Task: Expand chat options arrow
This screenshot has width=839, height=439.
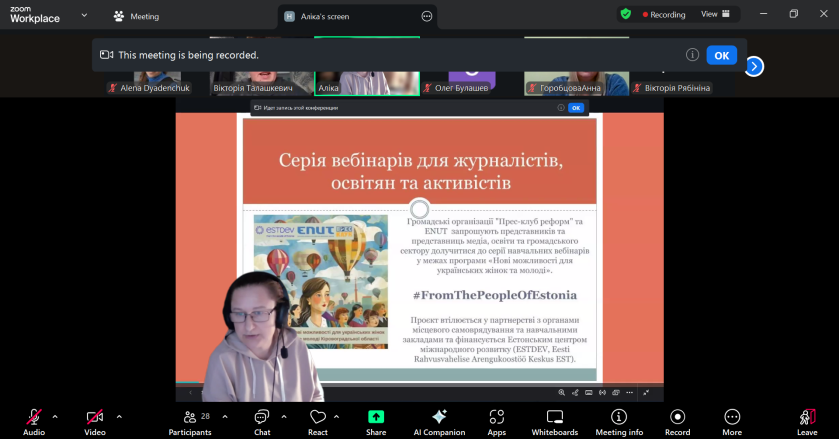Action: click(284, 417)
